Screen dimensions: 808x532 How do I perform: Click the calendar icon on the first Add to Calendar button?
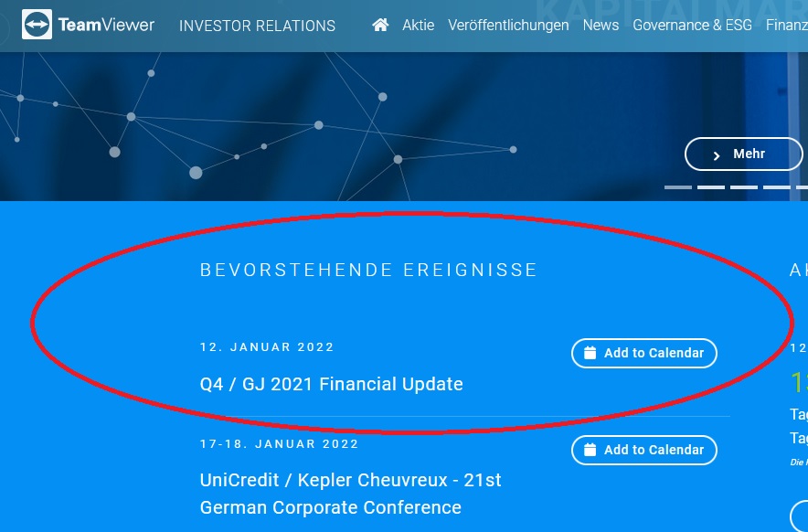(588, 352)
